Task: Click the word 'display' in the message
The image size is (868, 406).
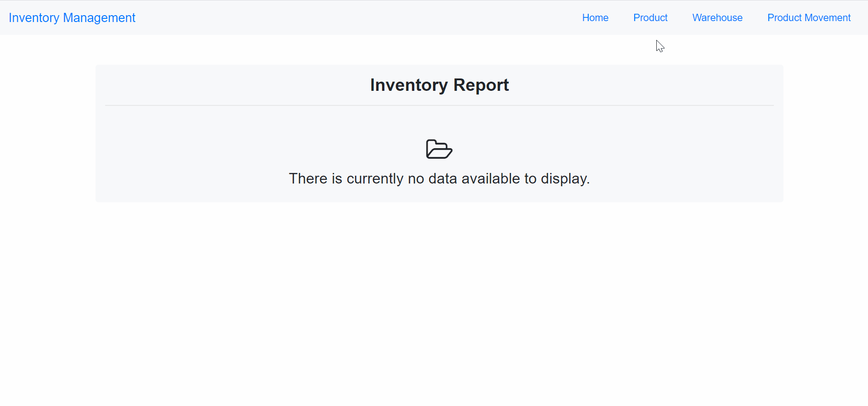Action: (564, 178)
